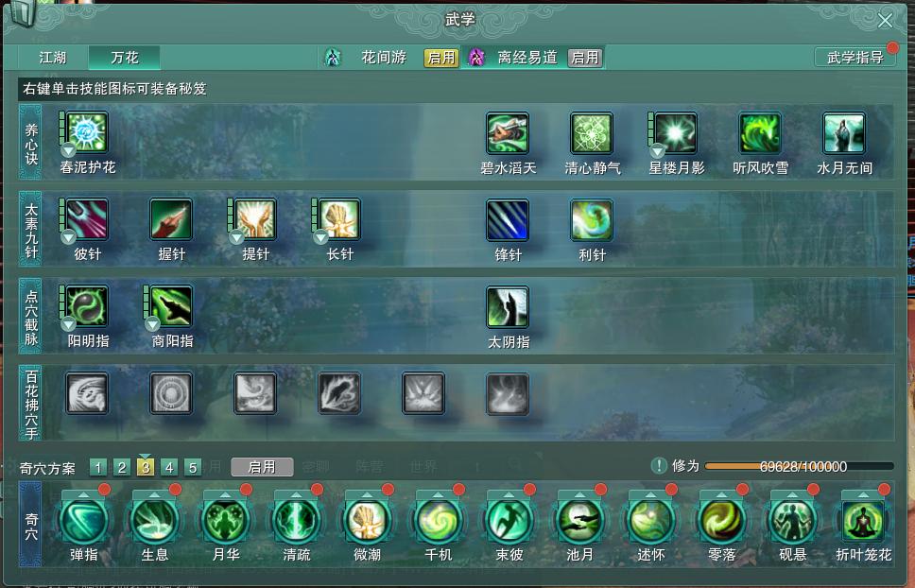
Task: Switch to the 万花 tab
Action: click(x=124, y=58)
